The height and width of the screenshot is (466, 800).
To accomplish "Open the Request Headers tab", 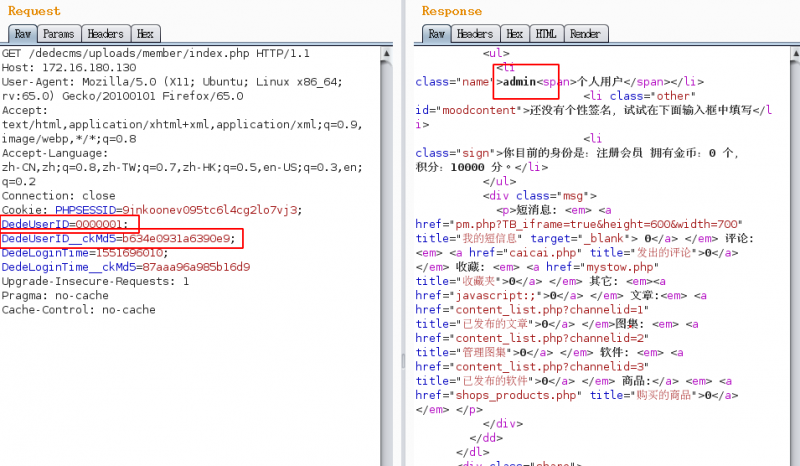I will point(104,34).
